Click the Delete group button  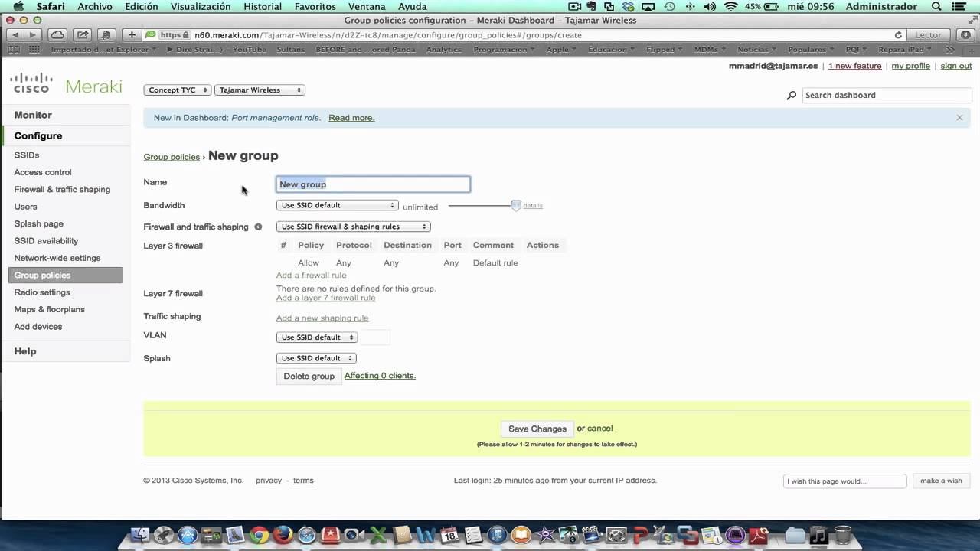coord(309,376)
